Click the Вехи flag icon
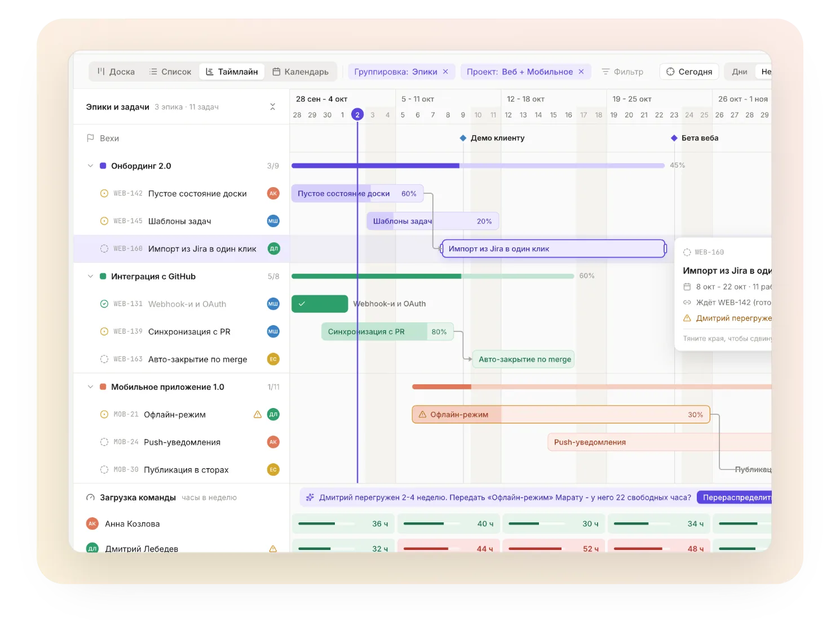 [x=90, y=138]
